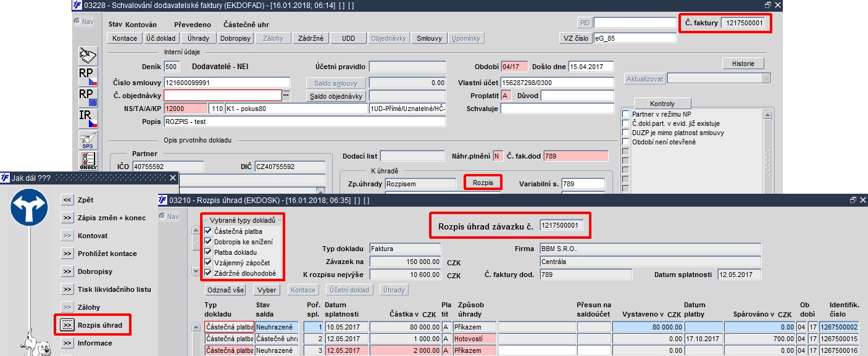The height and width of the screenshot is (356, 868).
Task: Uncheck Zádržné dlouhodobé checkbox
Action: (x=208, y=273)
